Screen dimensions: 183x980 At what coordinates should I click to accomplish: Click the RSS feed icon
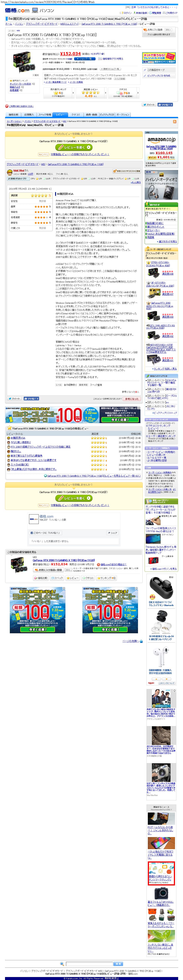(175, 122)
